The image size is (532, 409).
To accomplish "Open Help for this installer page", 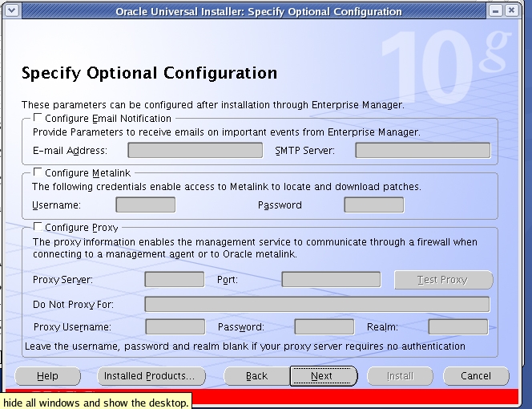I will click(47, 376).
